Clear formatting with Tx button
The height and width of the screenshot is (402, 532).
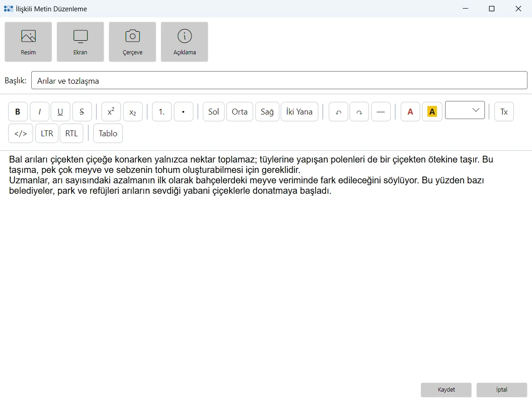point(504,112)
